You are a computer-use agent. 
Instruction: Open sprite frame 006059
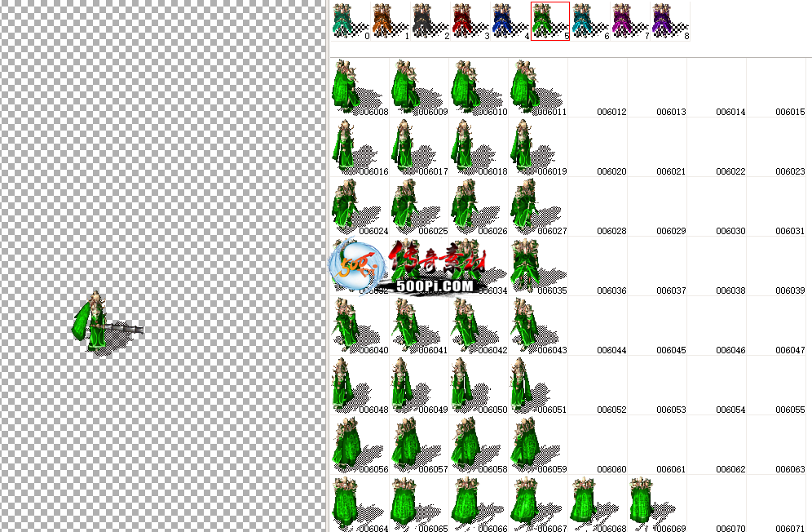point(538,445)
